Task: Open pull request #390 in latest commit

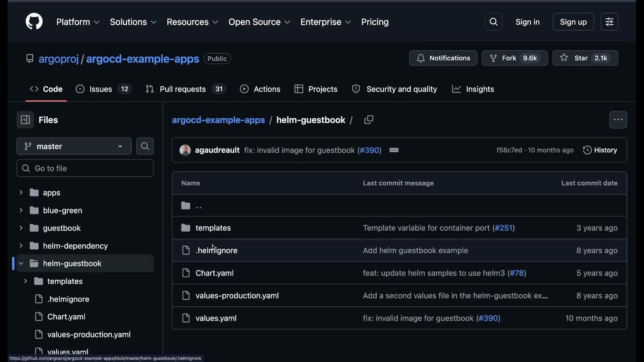Action: (370, 150)
